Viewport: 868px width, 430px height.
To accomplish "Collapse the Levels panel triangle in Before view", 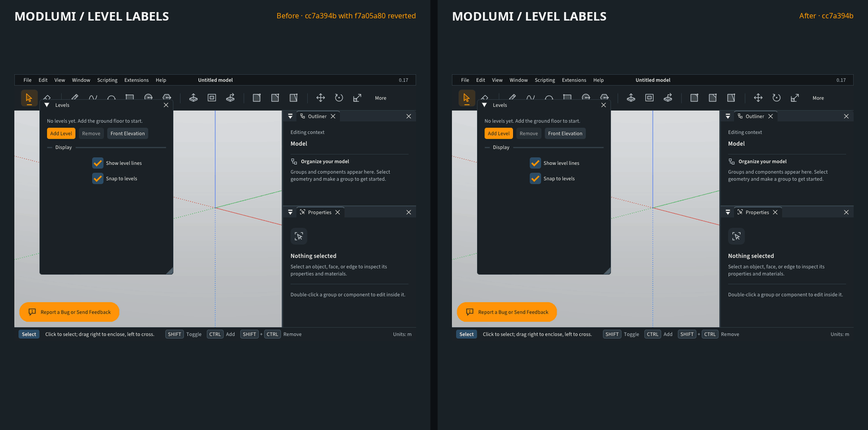I will (x=47, y=105).
